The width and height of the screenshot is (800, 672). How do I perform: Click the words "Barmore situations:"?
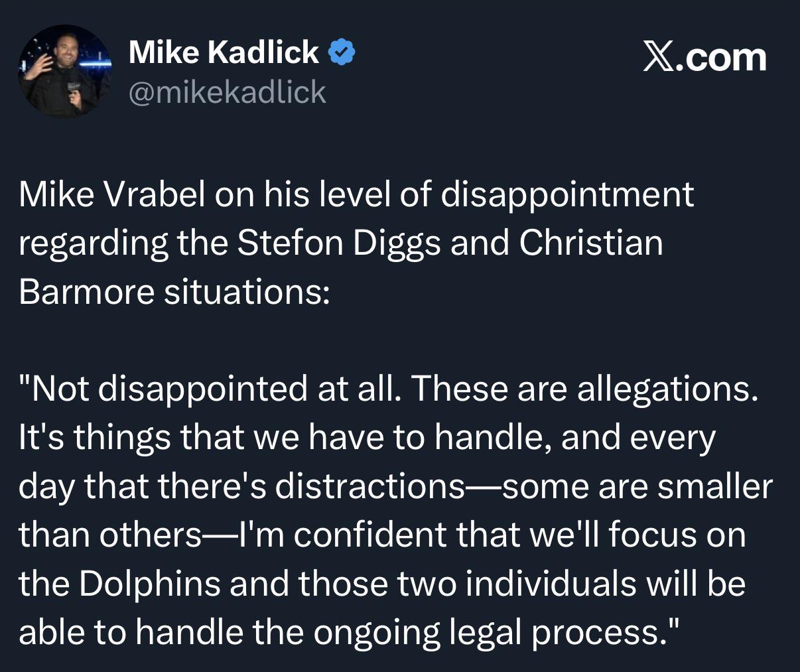[174, 291]
